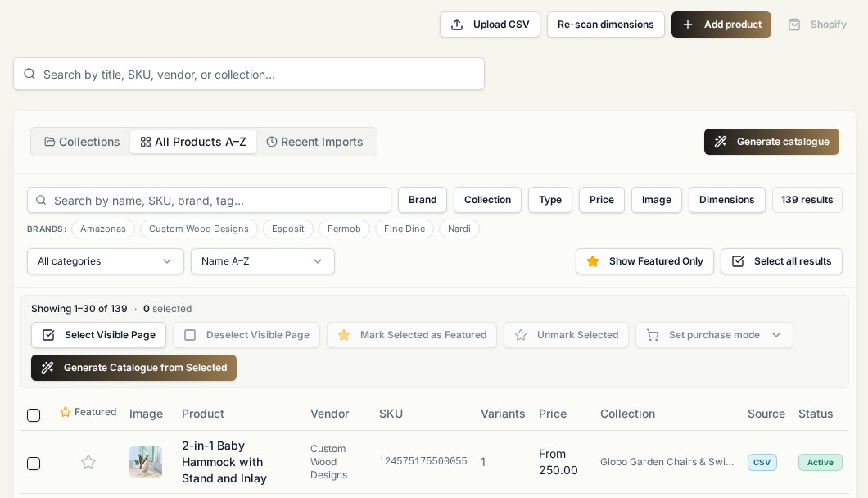Switch to the Collections tab

pos(82,142)
